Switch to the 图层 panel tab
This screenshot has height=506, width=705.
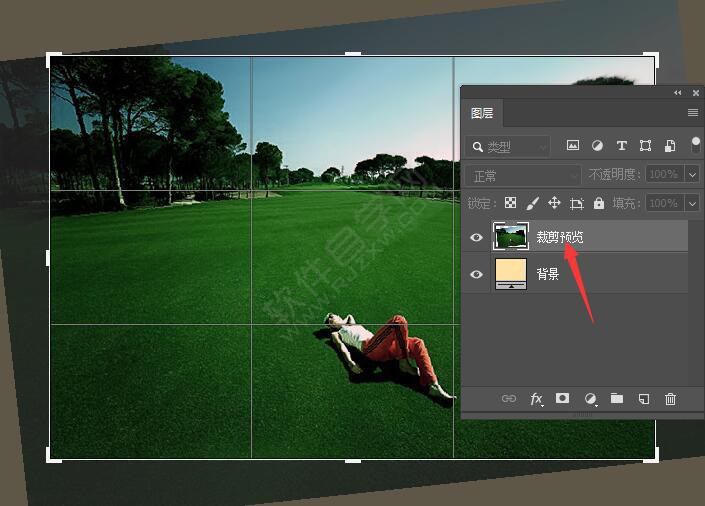482,113
